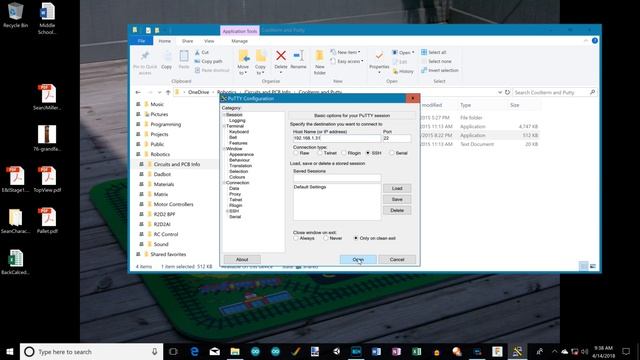Image resolution: width=640 pixels, height=360 pixels.
Task: Open the 76-grandfa desktop image icon
Action: 47,138
